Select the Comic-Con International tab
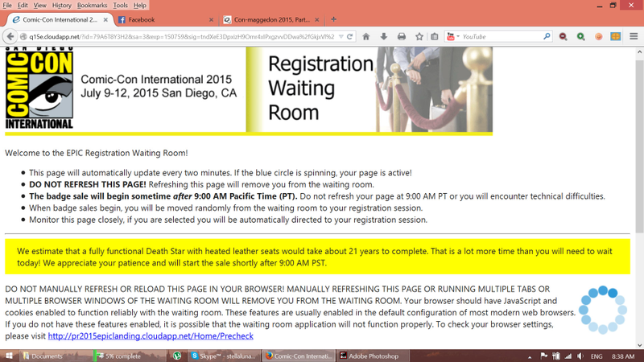The width and height of the screenshot is (644, 362). [60, 19]
